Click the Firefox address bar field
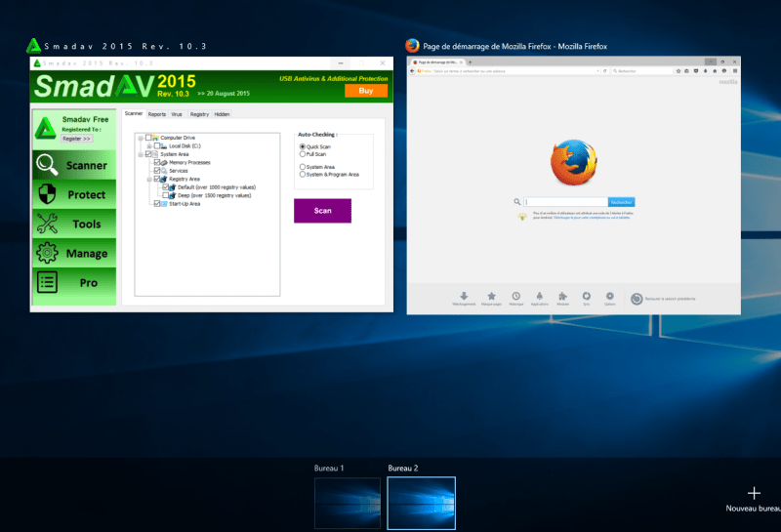Screen dimensions: 781x532 (514, 71)
